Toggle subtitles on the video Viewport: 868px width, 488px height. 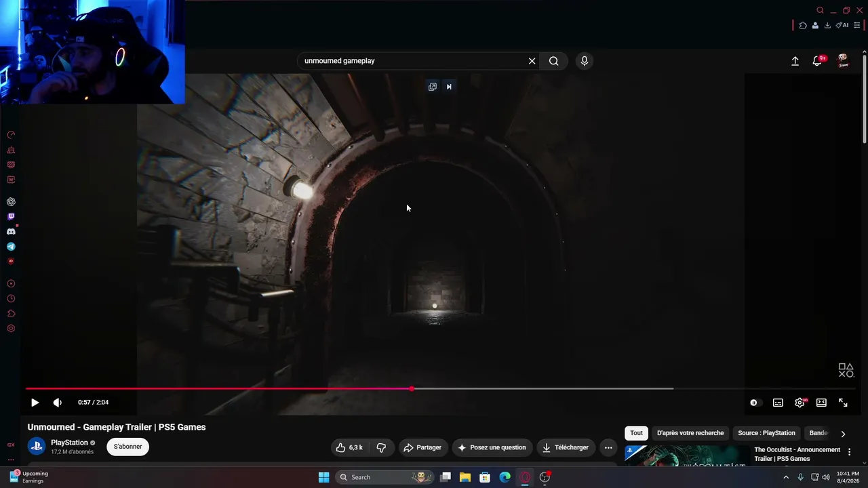(778, 403)
